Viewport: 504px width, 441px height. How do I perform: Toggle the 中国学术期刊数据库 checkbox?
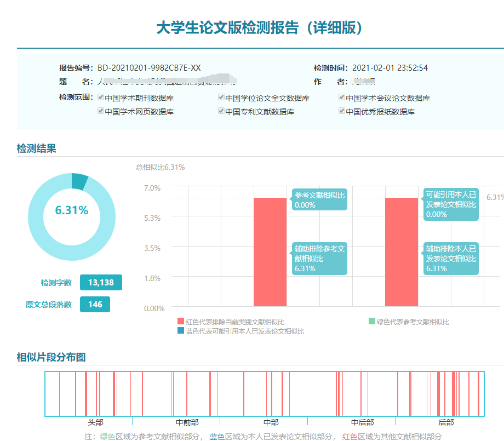coord(101,98)
